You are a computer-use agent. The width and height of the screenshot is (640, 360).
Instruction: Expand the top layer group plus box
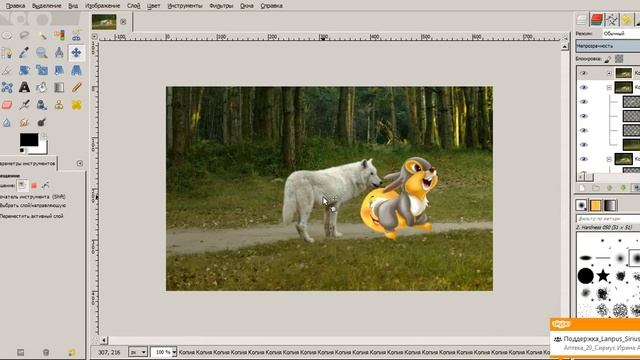point(609,73)
